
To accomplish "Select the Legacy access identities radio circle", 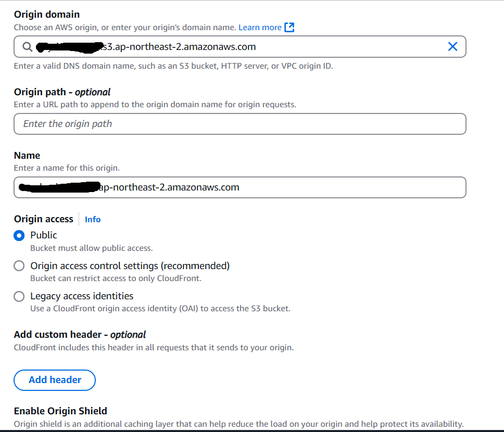I will [19, 296].
